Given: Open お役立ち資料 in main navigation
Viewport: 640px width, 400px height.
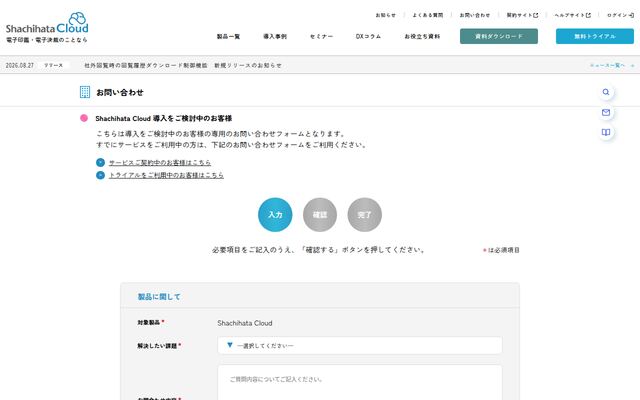Looking at the screenshot, I should 422,36.
